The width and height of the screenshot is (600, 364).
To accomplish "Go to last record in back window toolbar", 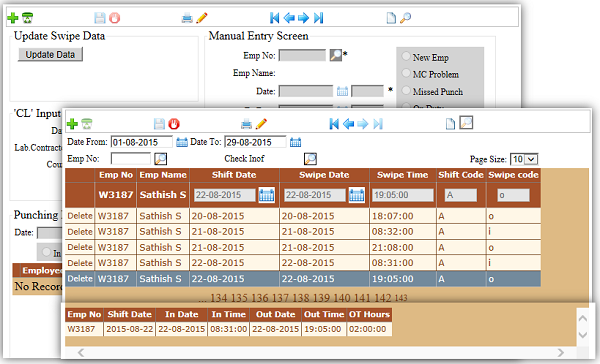I will [318, 18].
